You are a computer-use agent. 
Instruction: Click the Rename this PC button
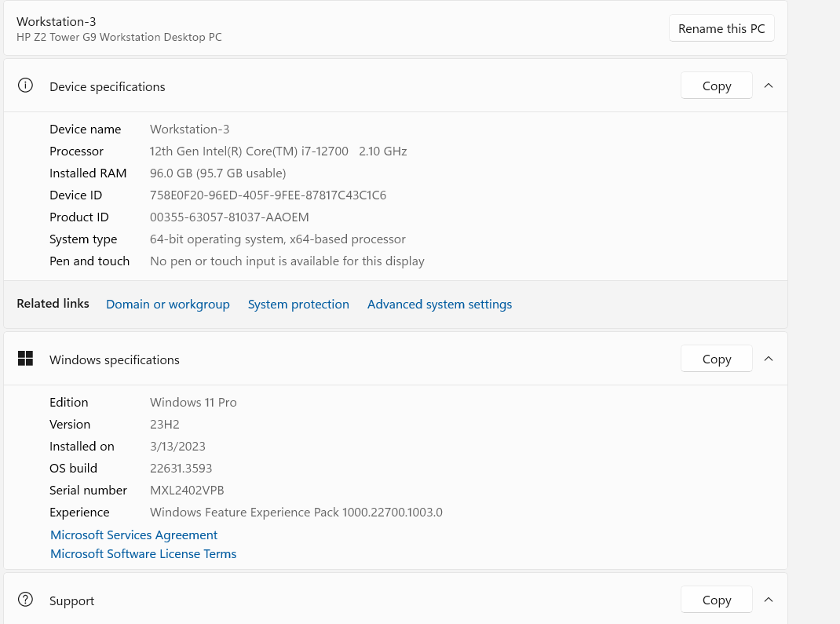click(721, 28)
